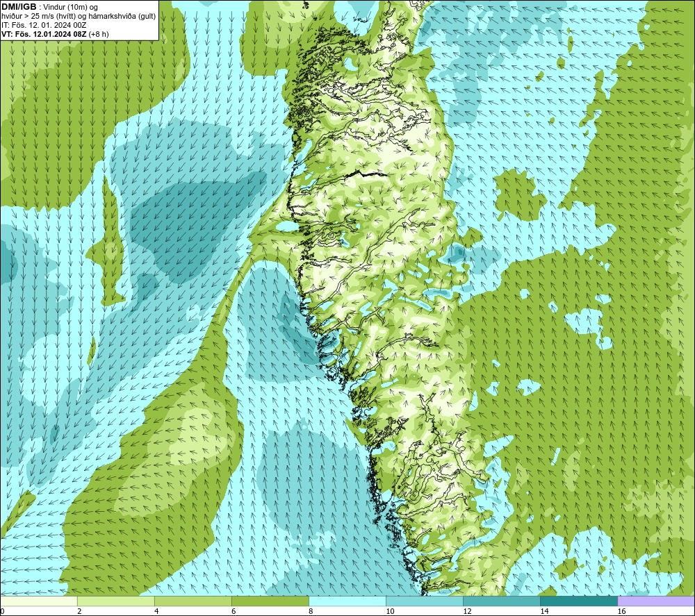Click the purple above-16 m/s legend swatch
695x616 pixels.
pos(656,601)
